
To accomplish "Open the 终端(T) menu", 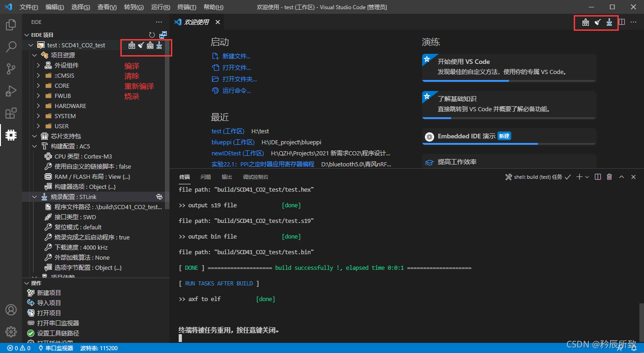I will [186, 7].
